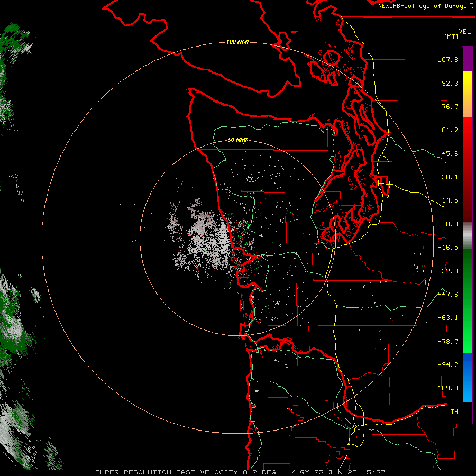Click the green segment of the velocity color bar
This screenshot has width=476, height=476.
[x=467, y=300]
